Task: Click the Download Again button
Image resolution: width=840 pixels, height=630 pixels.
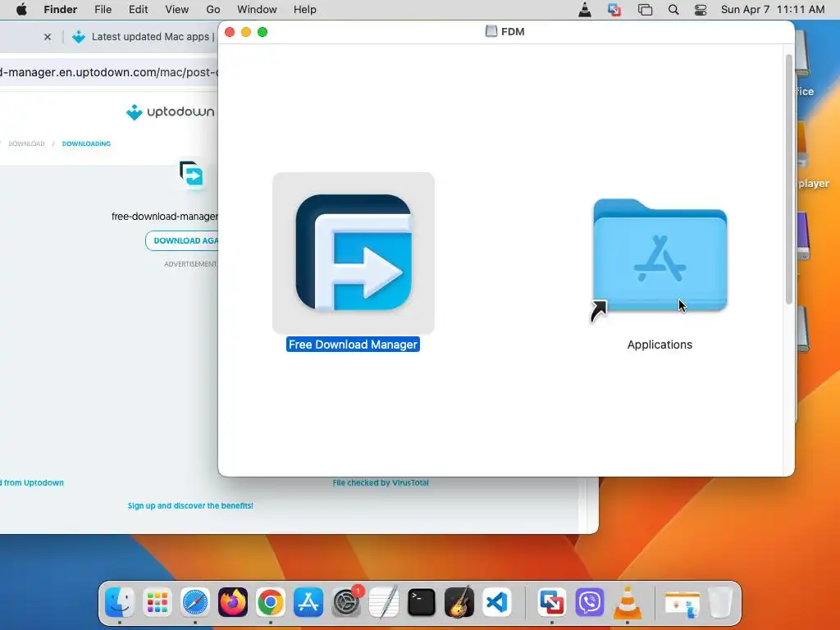Action: pyautogui.click(x=182, y=240)
